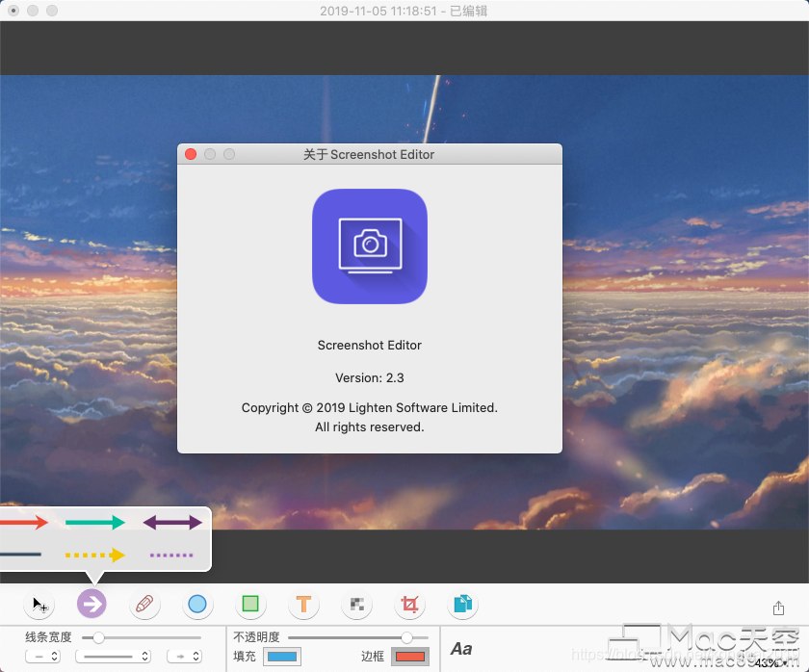Image resolution: width=809 pixels, height=672 pixels.
Task: Open the Aa font settings
Action: (x=461, y=649)
